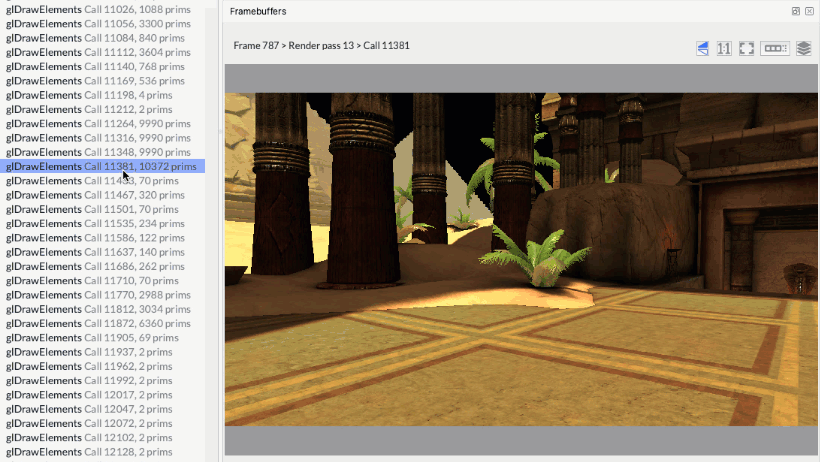Select glDrawElements Call 11198, 4 prims
820x462 pixels.
click(x=89, y=95)
